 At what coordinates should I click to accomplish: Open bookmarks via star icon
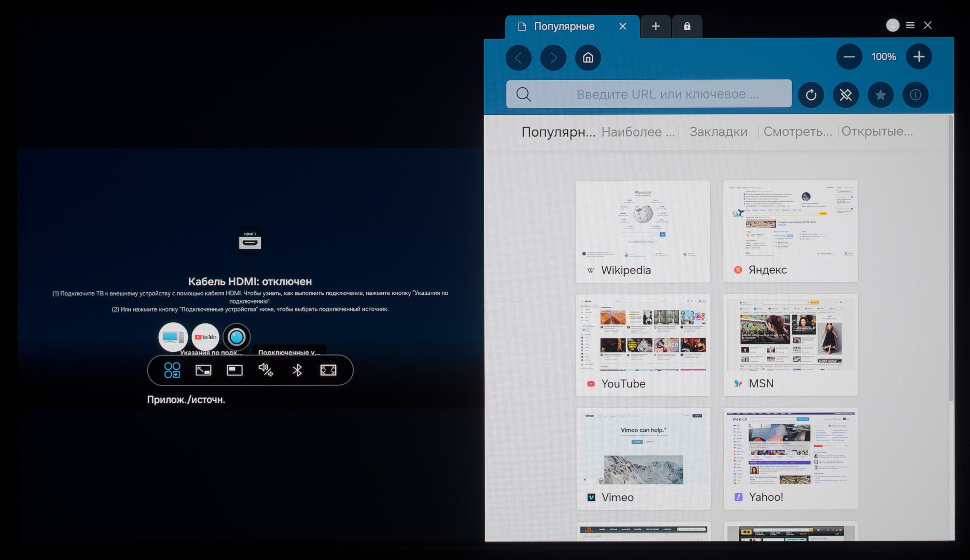coord(880,95)
